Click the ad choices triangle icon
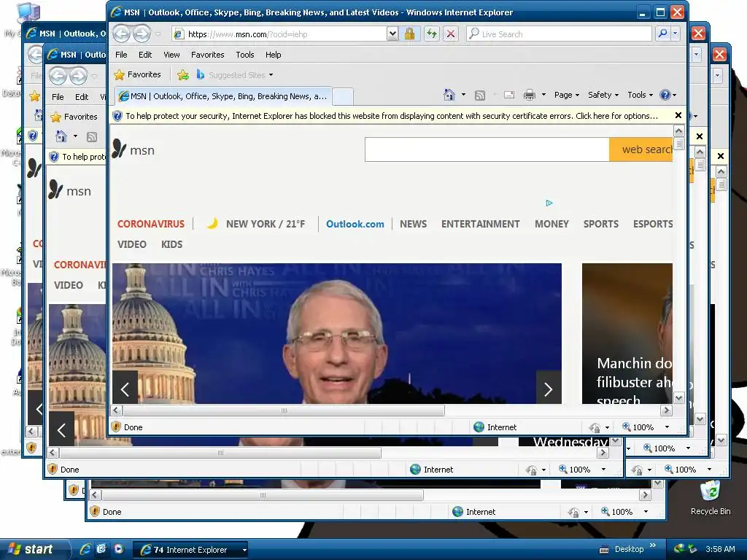This screenshot has width=747, height=560. tap(549, 203)
